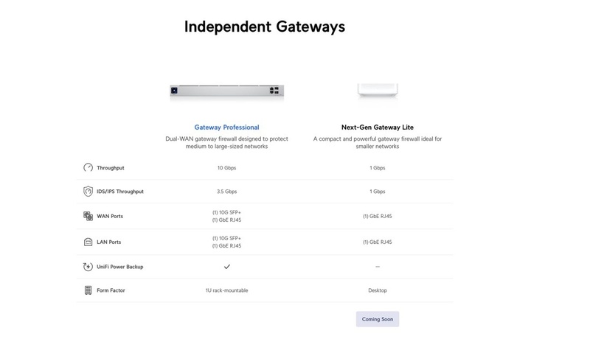Click the WAN Ports icon
This screenshot has width=590, height=364.
pos(88,217)
